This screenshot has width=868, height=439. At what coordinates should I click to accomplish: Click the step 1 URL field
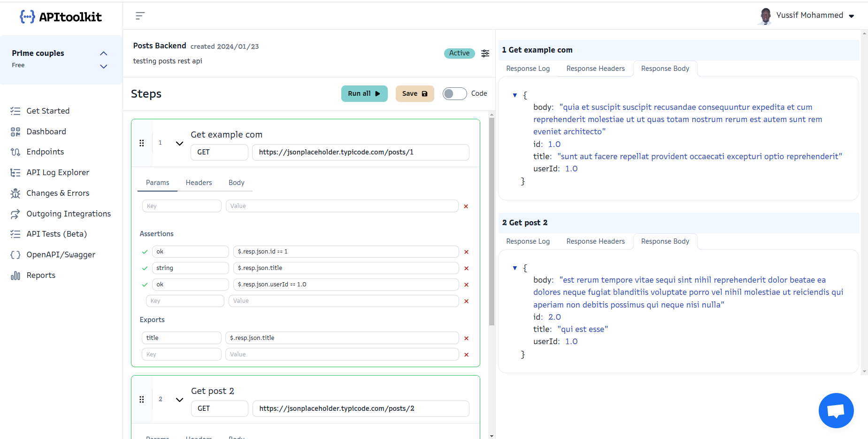pos(361,152)
